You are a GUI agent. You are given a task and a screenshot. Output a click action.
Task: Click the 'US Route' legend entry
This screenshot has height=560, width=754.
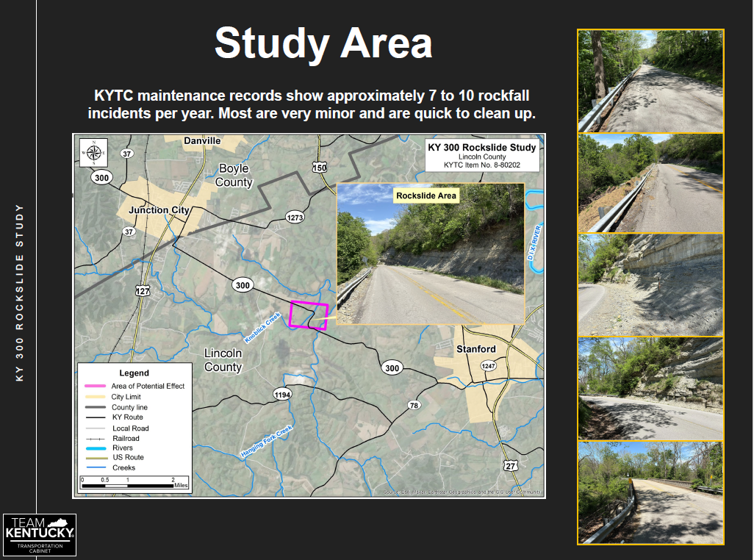[x=128, y=457]
